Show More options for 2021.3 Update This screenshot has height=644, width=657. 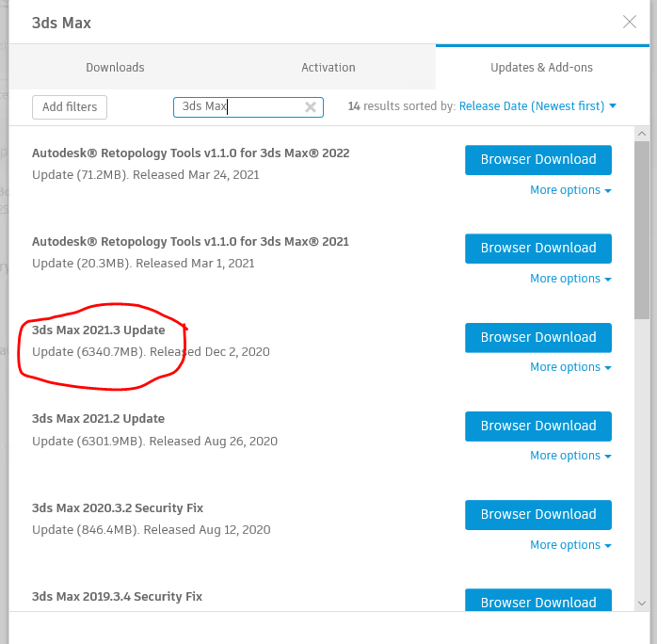570,367
